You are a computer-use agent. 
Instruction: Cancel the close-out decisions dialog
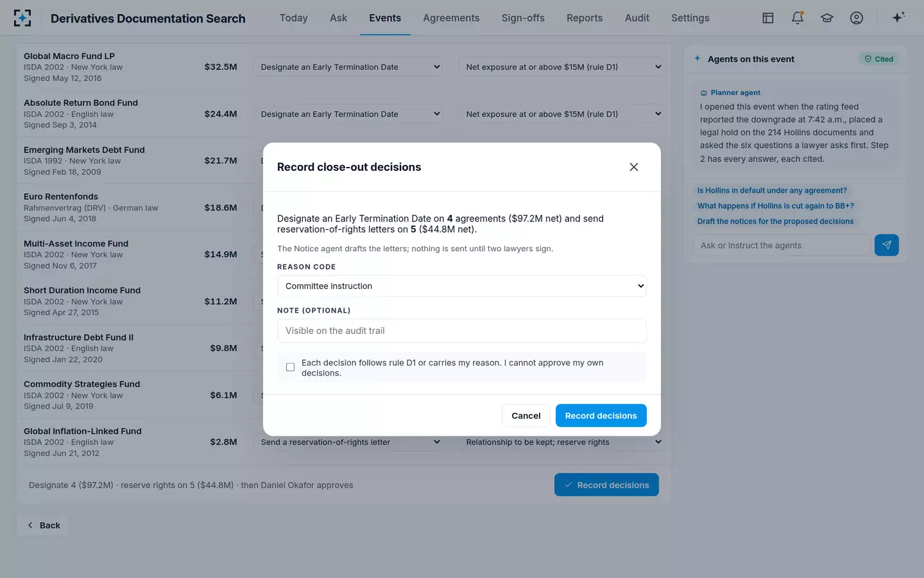(526, 416)
